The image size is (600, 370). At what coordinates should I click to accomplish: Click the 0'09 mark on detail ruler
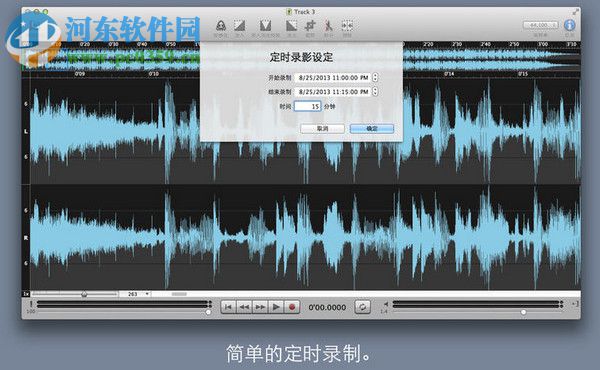coord(80,73)
